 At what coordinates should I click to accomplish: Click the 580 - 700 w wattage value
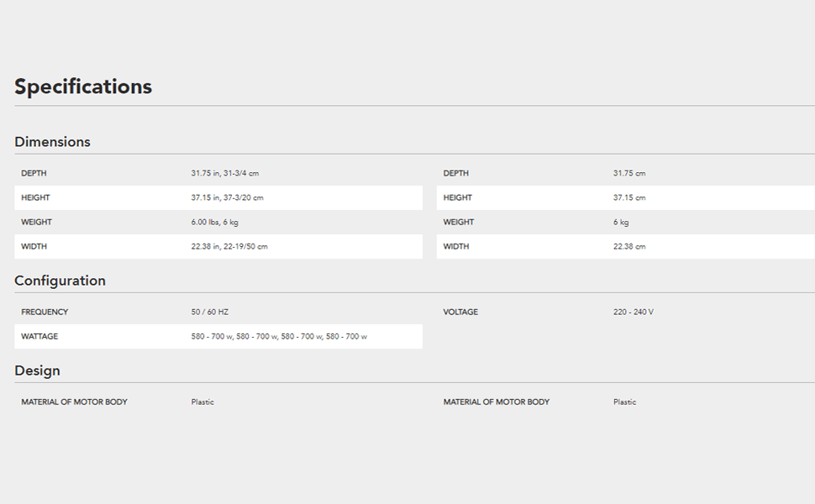279,336
